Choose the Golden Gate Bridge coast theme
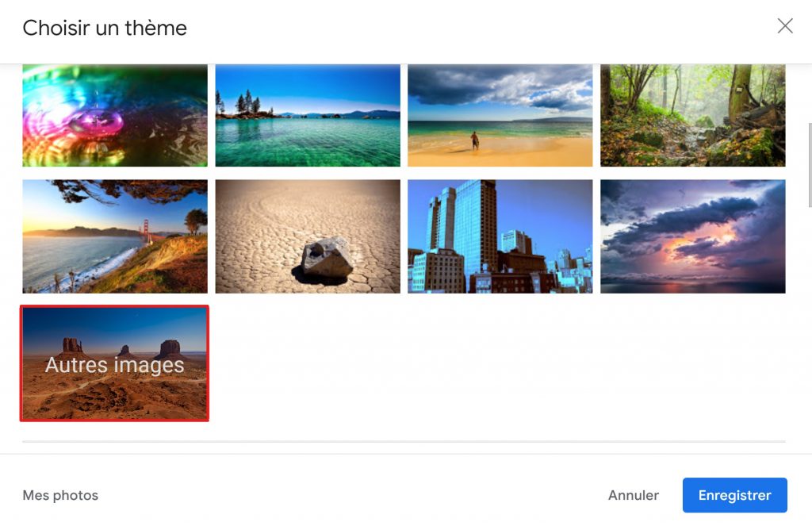This screenshot has width=812, height=526. coord(115,236)
